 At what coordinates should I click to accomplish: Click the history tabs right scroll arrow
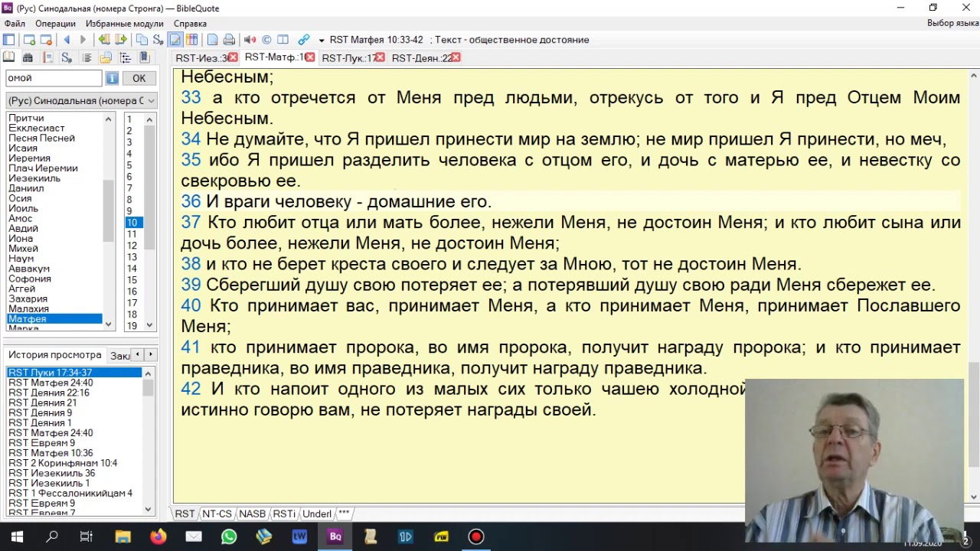pyautogui.click(x=150, y=354)
